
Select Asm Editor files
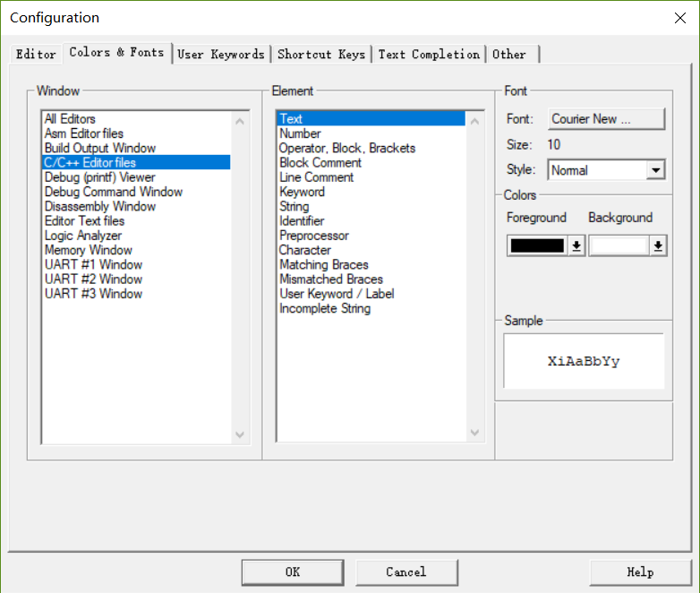pyautogui.click(x=136, y=133)
